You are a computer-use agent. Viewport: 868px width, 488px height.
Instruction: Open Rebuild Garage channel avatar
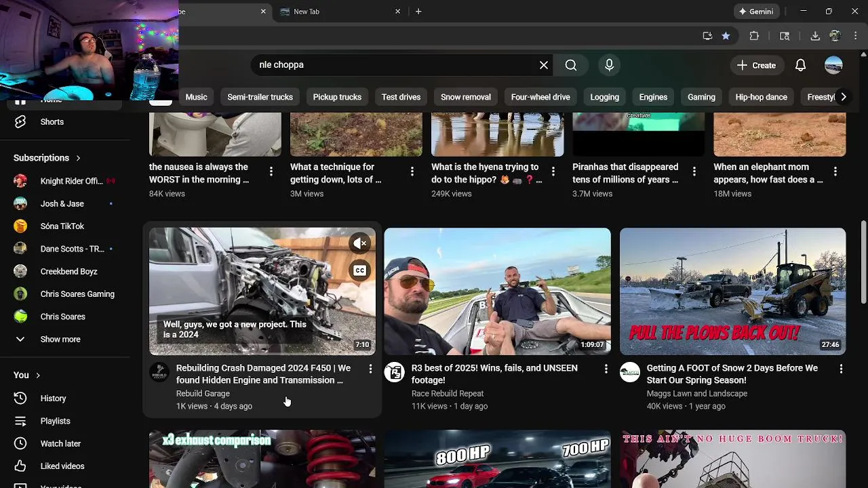point(159,372)
